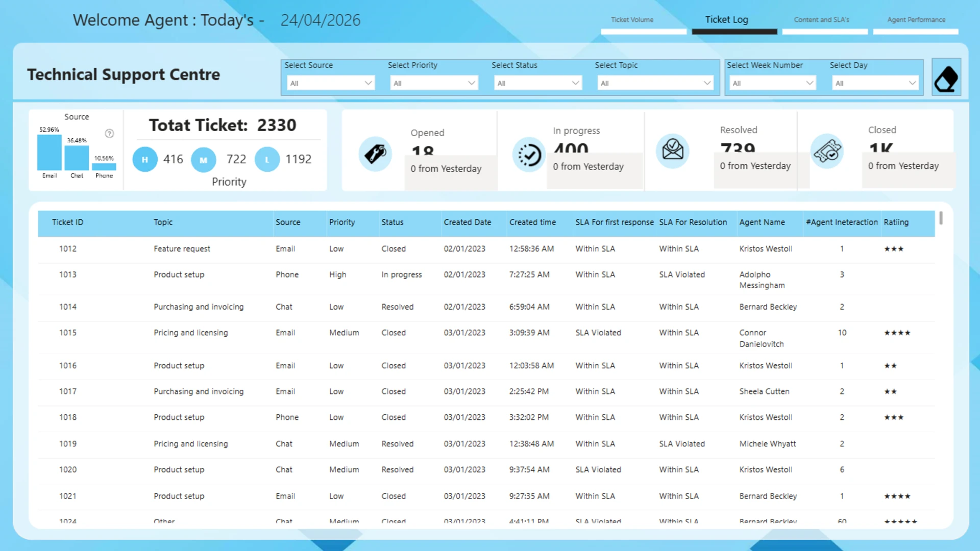Image resolution: width=980 pixels, height=551 pixels.
Task: Select the Phone bar in Source chart
Action: pos(104,167)
